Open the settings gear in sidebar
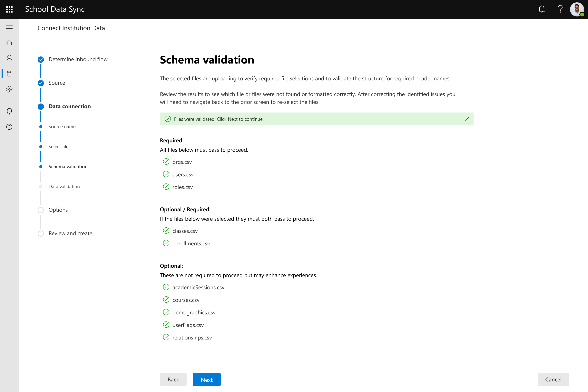Image resolution: width=588 pixels, height=392 pixels. coord(9,89)
